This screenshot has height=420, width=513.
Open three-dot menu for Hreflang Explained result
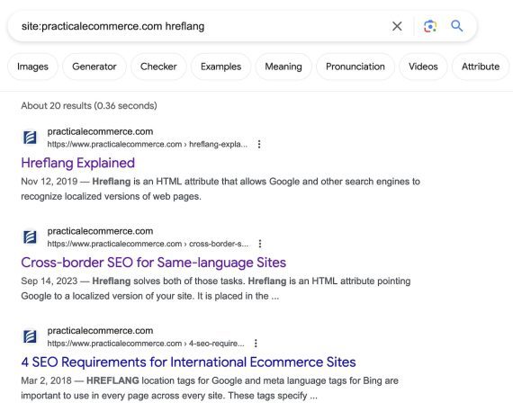click(259, 144)
